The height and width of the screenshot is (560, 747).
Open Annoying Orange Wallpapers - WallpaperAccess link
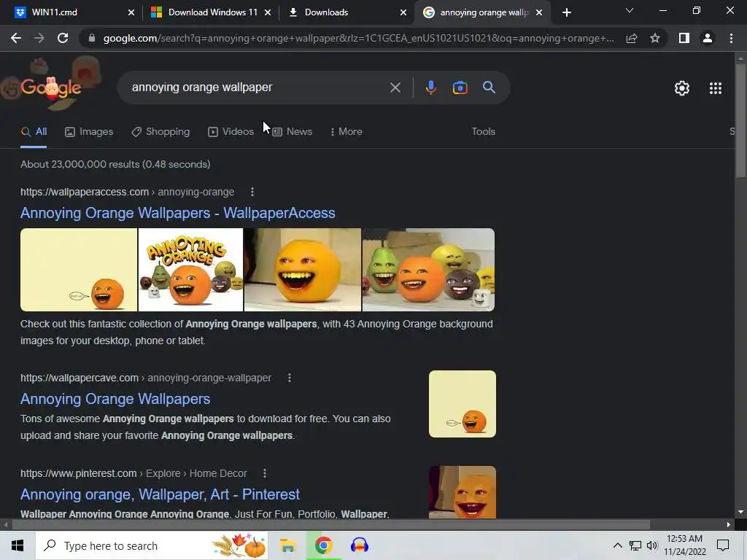tap(178, 213)
